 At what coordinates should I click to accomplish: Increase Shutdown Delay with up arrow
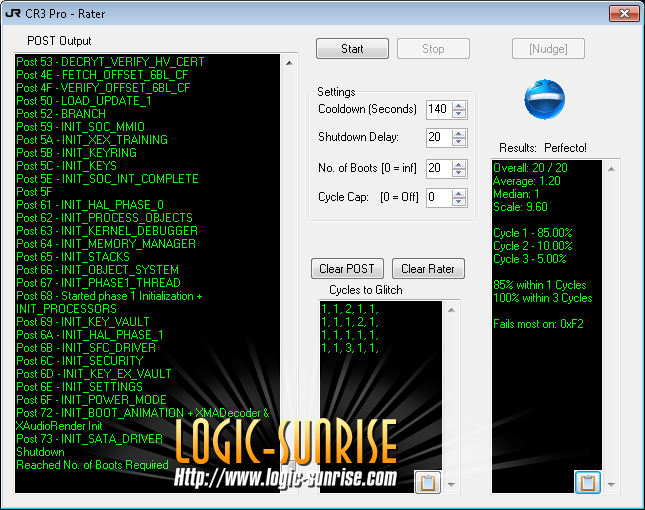click(459, 133)
